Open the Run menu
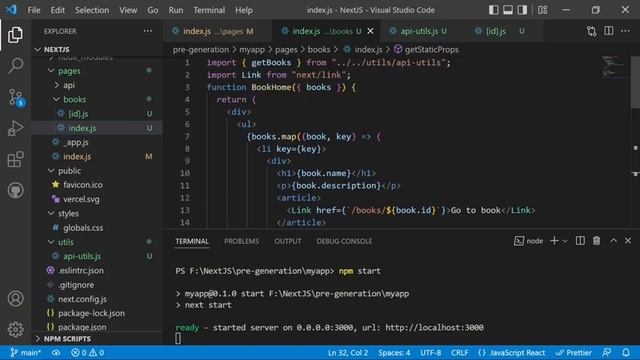640x360 pixels. tap(176, 10)
